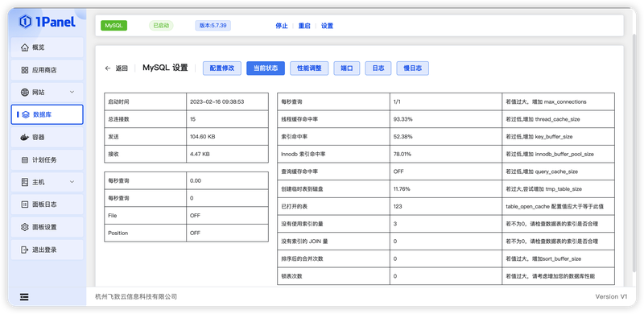644x314 pixels.
Task: Open the 面板设置 menu item
Action: 47,227
